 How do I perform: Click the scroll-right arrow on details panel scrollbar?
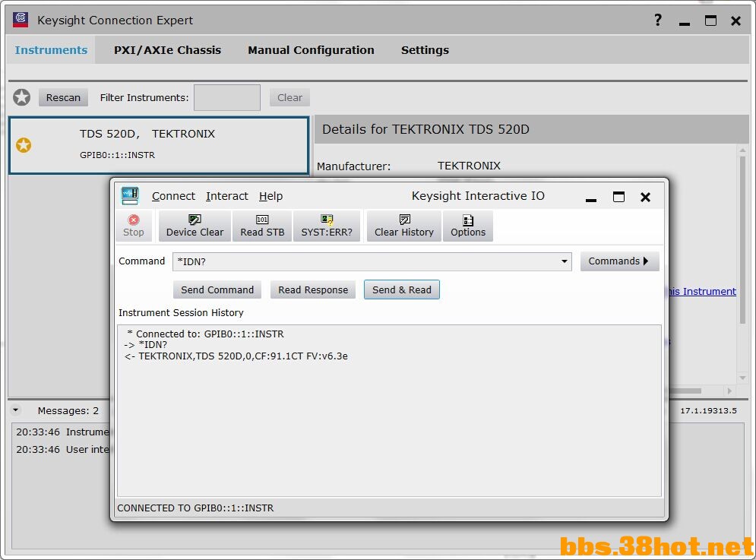729,391
